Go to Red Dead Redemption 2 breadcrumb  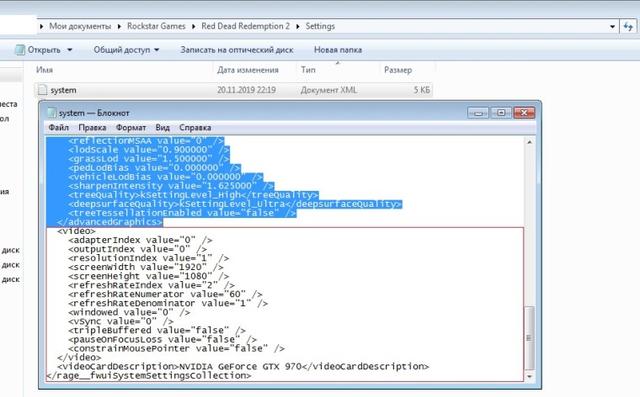245,26
